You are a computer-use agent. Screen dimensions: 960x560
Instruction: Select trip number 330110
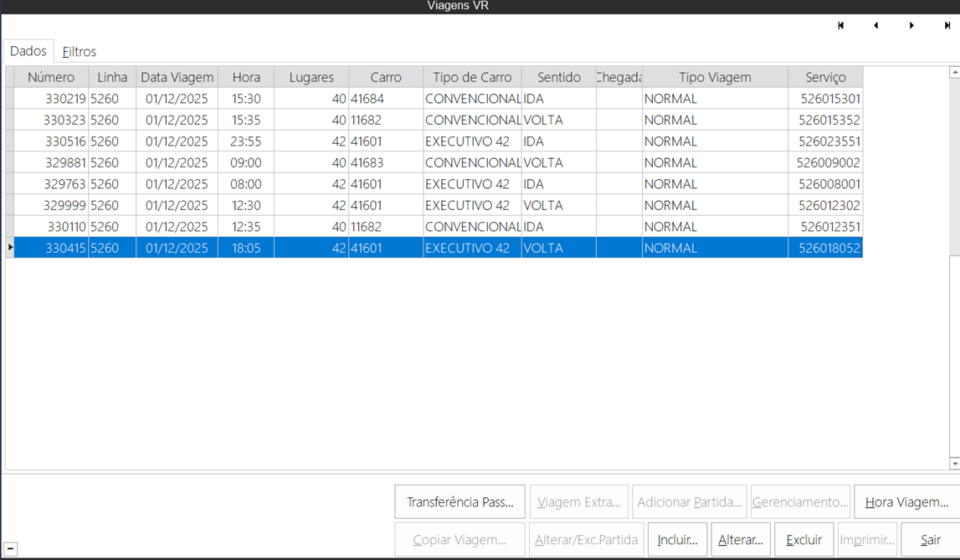coord(51,227)
